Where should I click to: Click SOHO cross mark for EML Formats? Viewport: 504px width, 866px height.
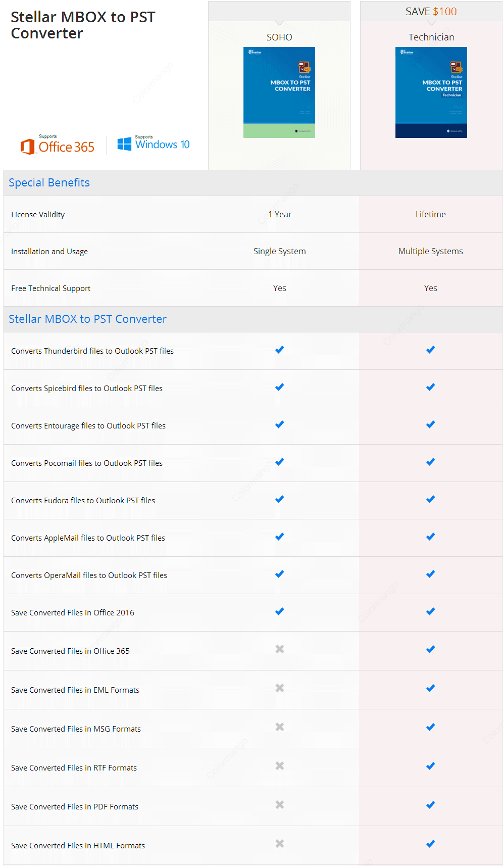tap(279, 688)
